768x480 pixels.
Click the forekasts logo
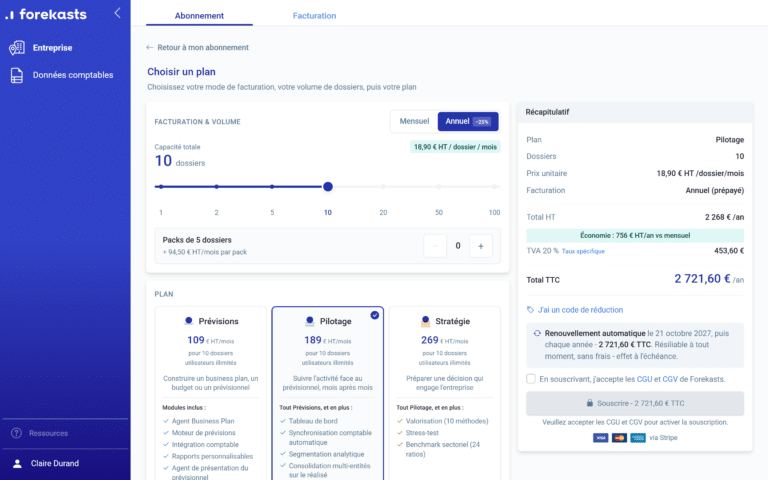(46, 14)
